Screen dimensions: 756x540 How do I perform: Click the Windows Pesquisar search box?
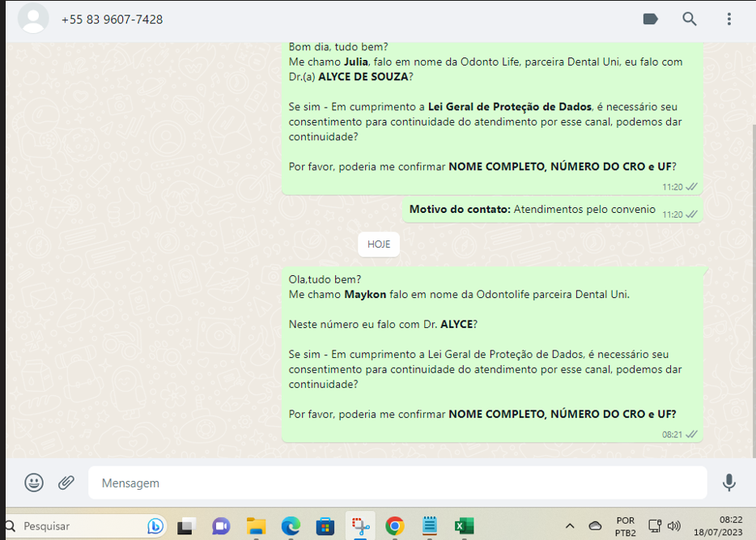[x=84, y=526]
